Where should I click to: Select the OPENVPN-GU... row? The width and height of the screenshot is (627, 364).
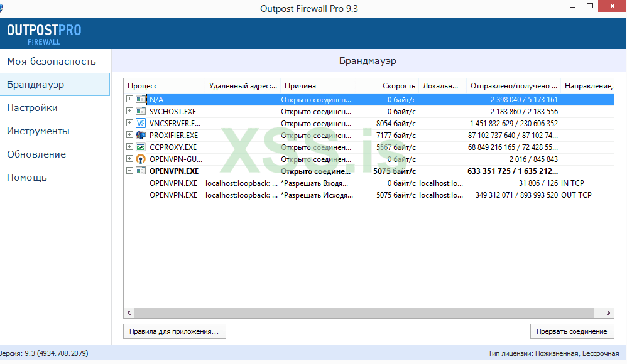[x=369, y=159]
